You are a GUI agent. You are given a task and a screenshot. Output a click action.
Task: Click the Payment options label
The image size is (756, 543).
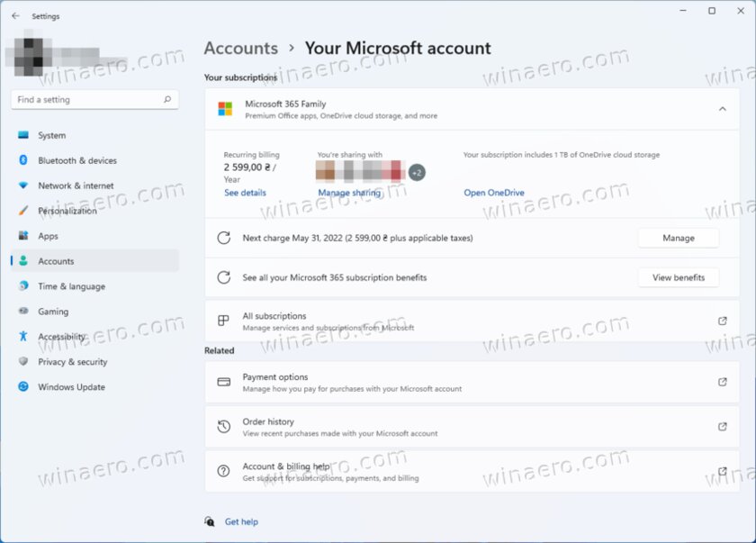click(274, 376)
